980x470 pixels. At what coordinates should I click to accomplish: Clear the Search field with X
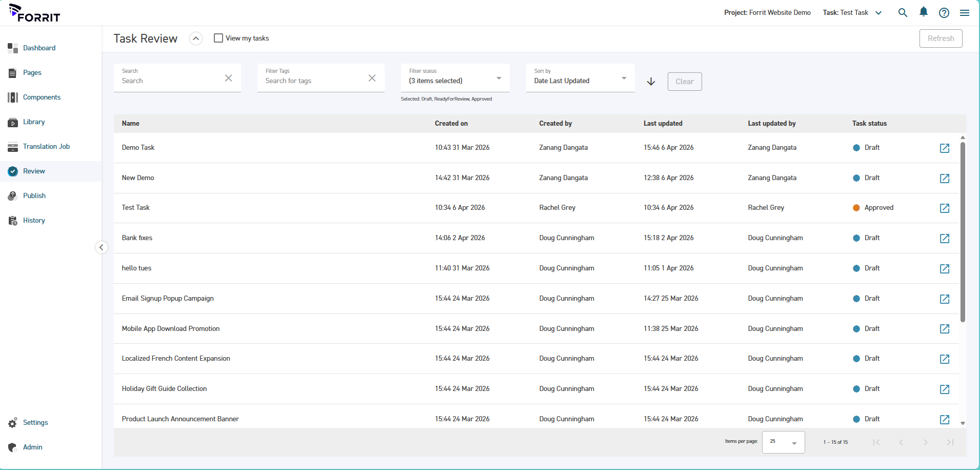[229, 78]
